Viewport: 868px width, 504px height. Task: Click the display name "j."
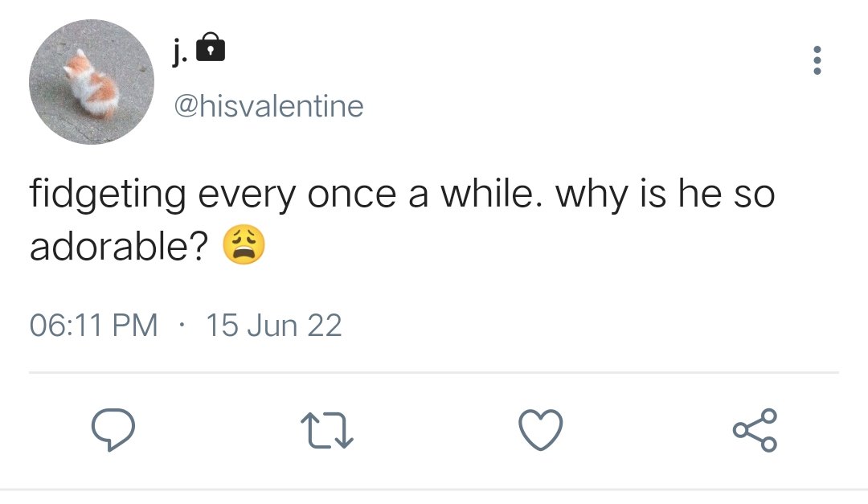179,51
